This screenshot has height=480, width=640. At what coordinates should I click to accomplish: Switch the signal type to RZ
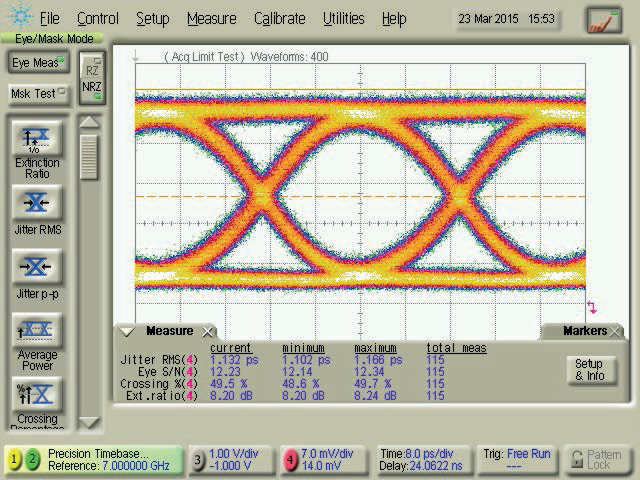[91, 71]
